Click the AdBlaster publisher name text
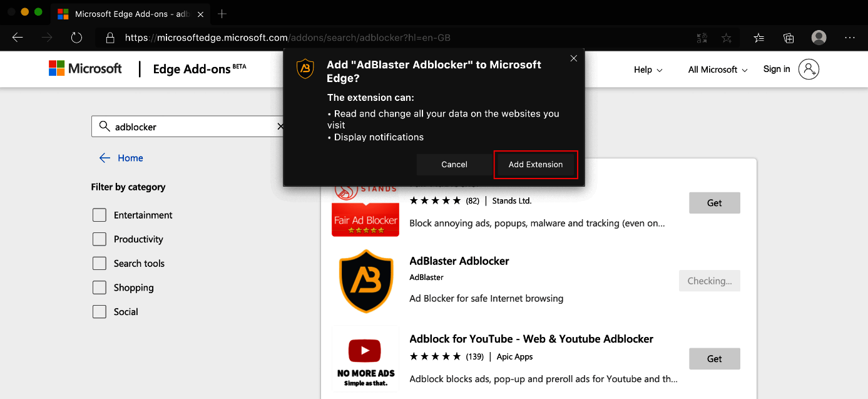 tap(426, 277)
